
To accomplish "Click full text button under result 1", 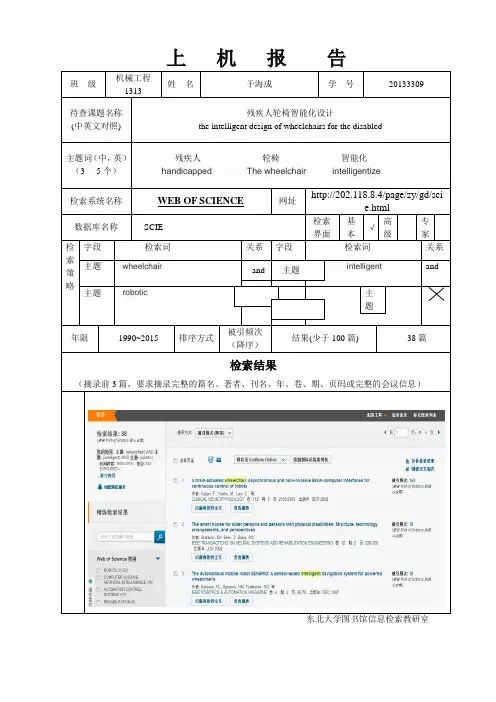I will click(x=208, y=508).
